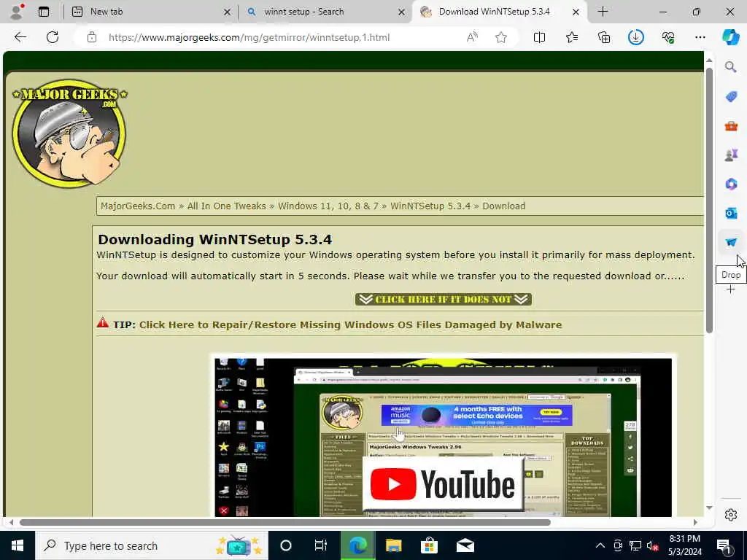Add a new sidebar app

[x=731, y=289]
